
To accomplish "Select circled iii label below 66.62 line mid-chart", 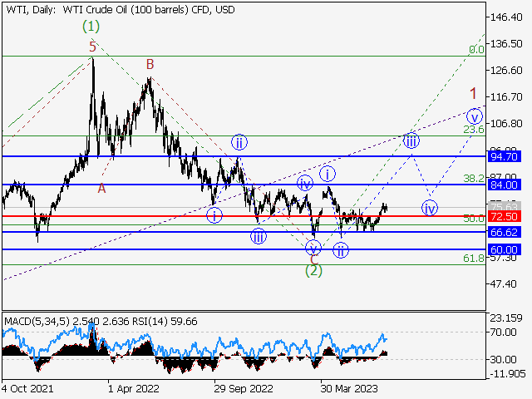I will (x=259, y=237).
